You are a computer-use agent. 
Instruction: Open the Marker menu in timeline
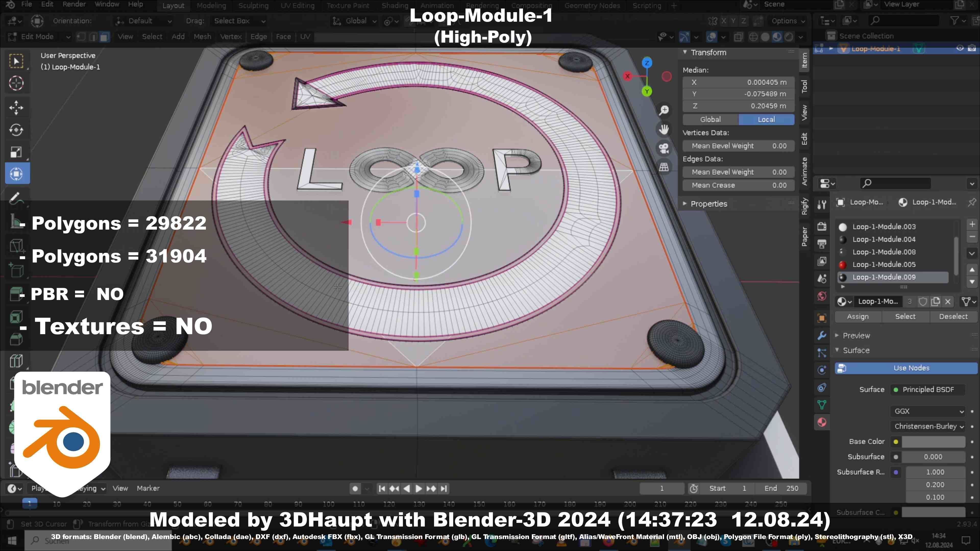pos(148,489)
